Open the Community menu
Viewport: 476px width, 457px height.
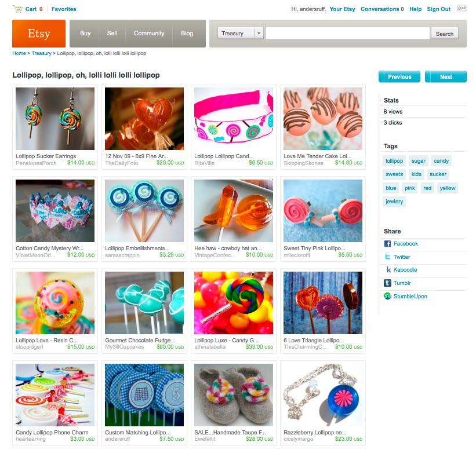pyautogui.click(x=149, y=34)
